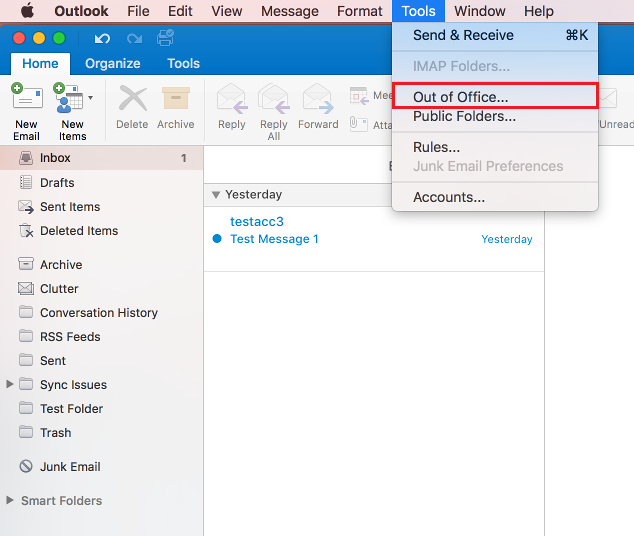Expand the Sync Issues folder
This screenshot has width=634, height=536.
click(x=10, y=384)
